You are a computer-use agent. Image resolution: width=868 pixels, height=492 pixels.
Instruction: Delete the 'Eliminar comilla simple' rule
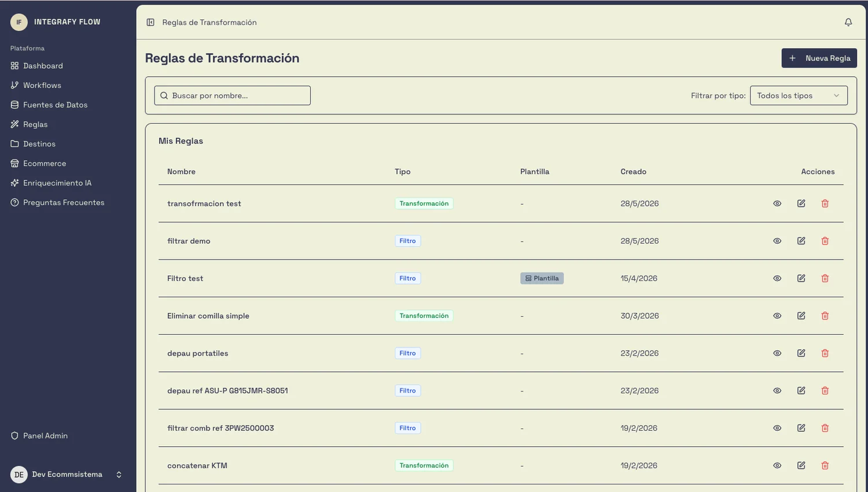(x=825, y=316)
